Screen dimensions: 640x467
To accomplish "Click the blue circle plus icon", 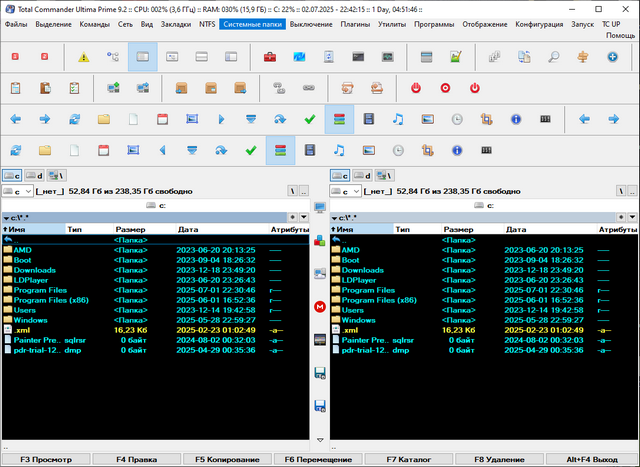I will point(612,57).
